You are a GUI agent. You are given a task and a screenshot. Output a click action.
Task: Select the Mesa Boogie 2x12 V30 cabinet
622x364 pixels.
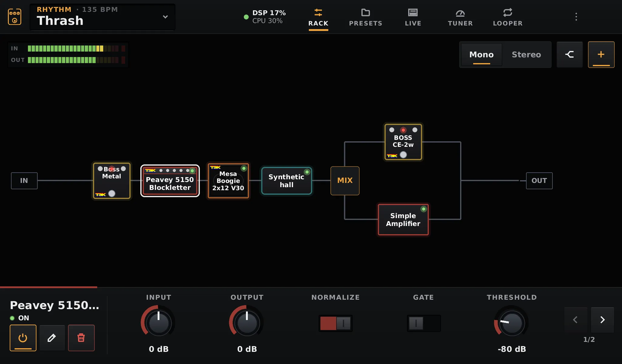228,181
